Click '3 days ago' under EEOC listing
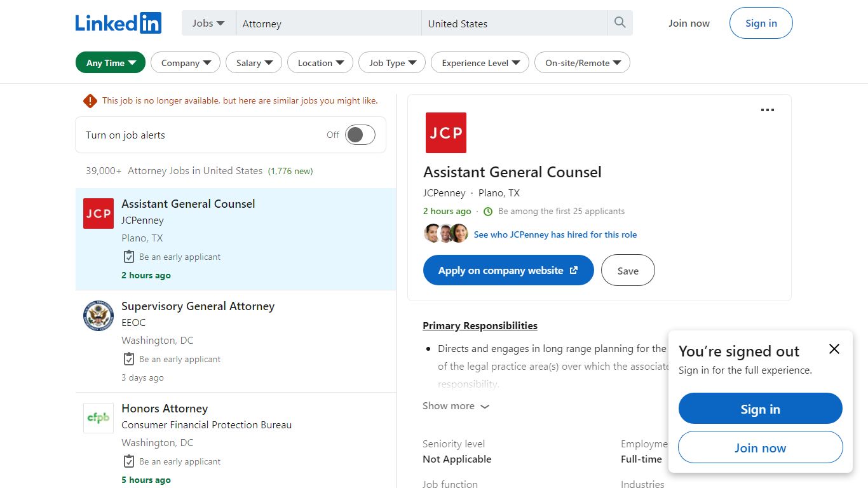The width and height of the screenshot is (868, 488). pyautogui.click(x=142, y=377)
